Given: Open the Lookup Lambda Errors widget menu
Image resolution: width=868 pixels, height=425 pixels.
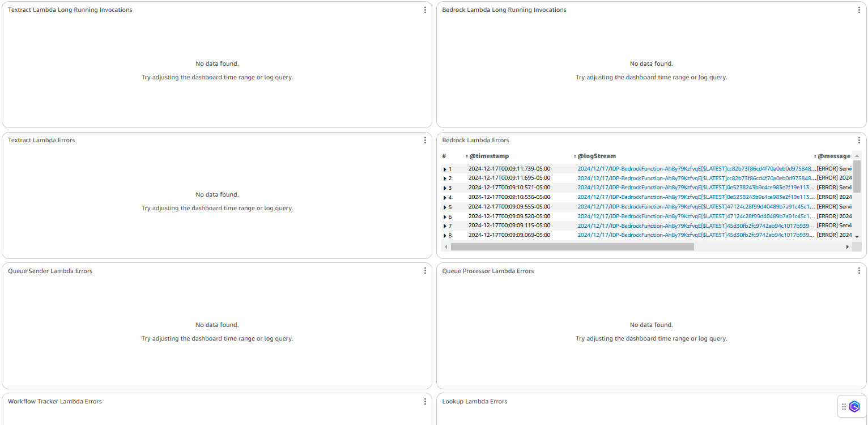Looking at the screenshot, I should click(859, 401).
